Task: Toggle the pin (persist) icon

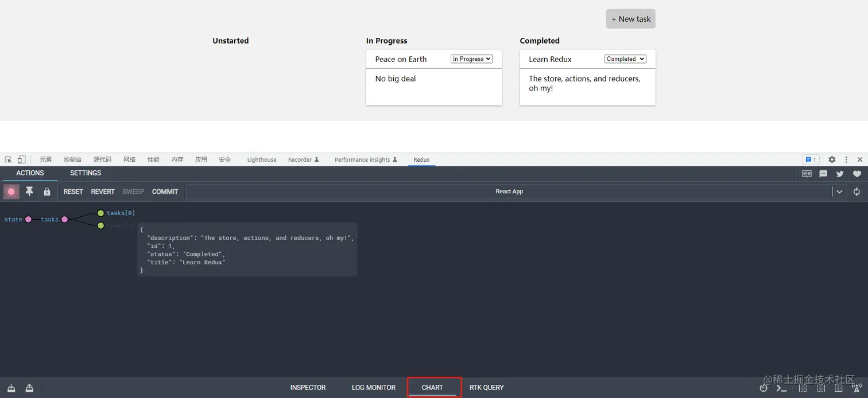Action: [x=29, y=192]
